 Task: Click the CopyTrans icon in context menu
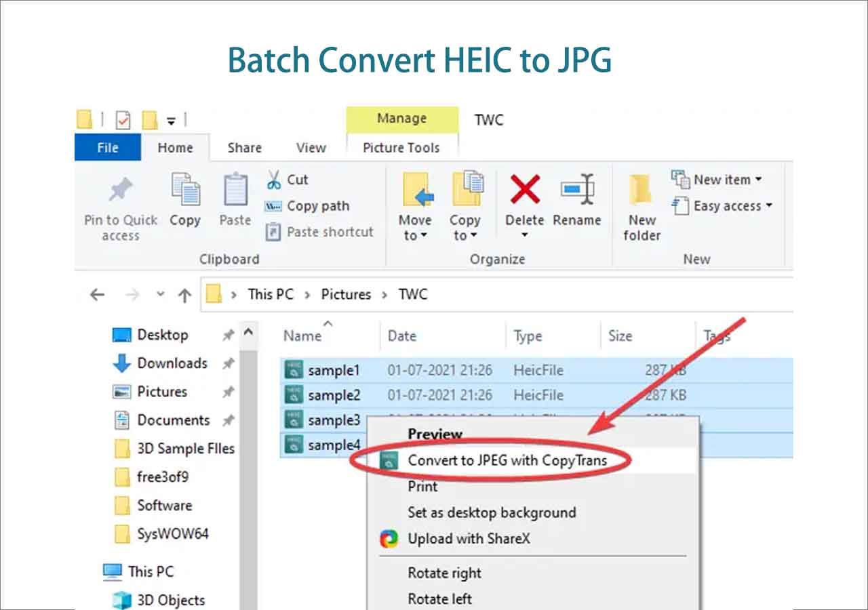(x=389, y=460)
